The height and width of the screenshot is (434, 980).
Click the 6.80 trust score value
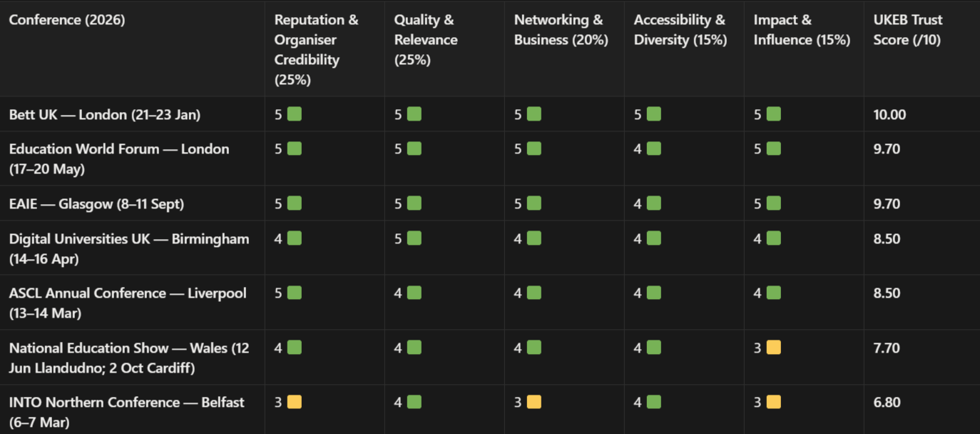887,403
